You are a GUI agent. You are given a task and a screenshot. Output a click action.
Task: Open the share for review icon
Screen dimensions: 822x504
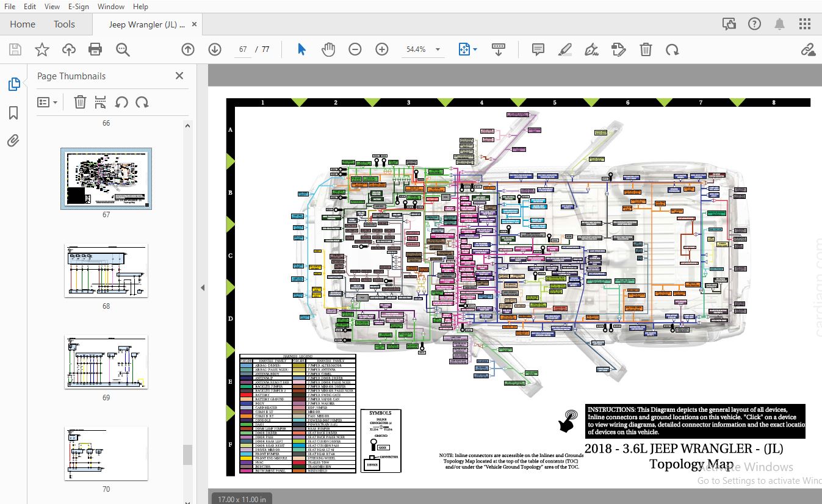pos(729,24)
